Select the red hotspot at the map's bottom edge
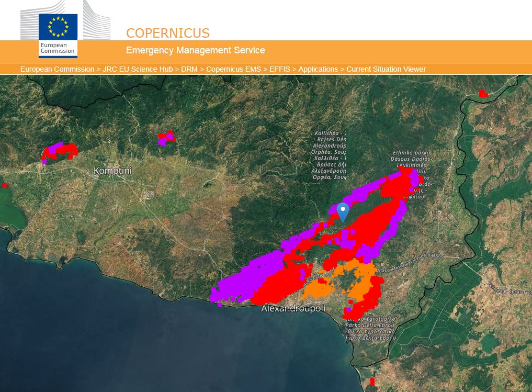Screen dimensions: 532x392 coord(372,382)
